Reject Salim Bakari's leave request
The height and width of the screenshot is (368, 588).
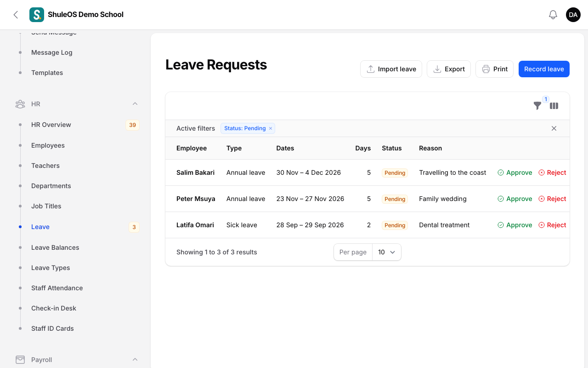tap(552, 173)
